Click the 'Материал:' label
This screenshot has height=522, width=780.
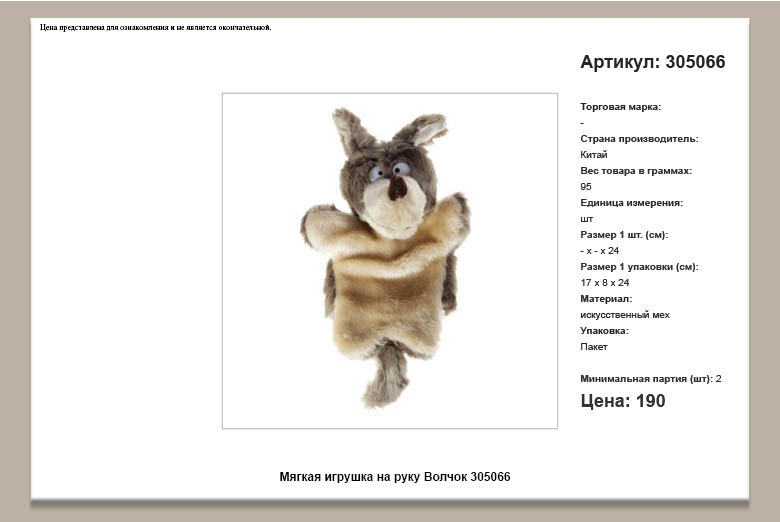(606, 299)
